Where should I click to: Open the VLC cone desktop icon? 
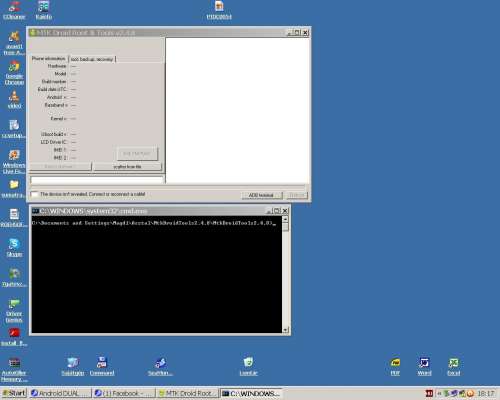[x=14, y=99]
